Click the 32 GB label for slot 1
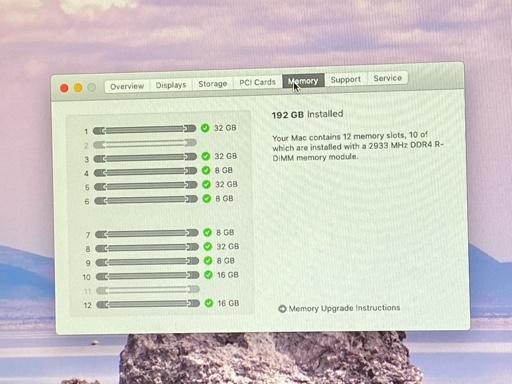The height and width of the screenshot is (384, 512). (x=225, y=128)
